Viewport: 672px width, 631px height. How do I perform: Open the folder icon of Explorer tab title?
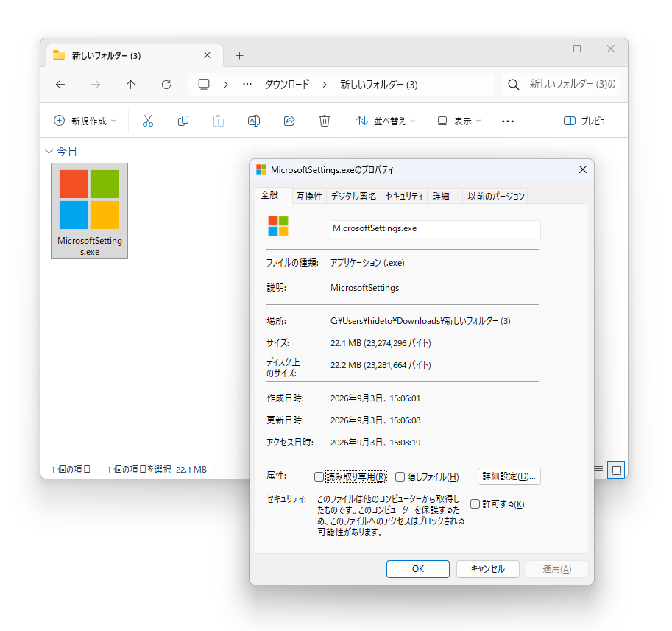[x=59, y=55]
